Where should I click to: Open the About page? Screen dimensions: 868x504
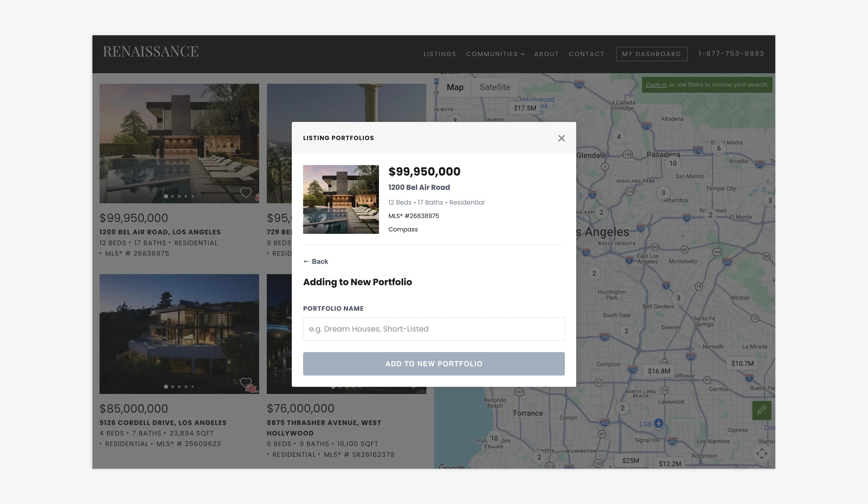pos(547,54)
